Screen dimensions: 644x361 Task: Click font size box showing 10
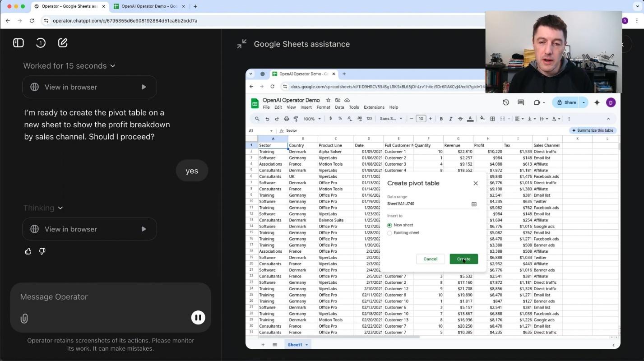pos(421,119)
